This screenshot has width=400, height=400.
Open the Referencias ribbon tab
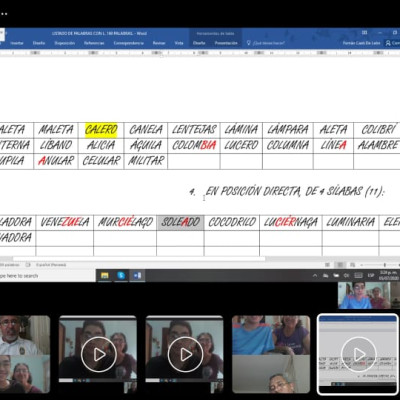click(94, 43)
